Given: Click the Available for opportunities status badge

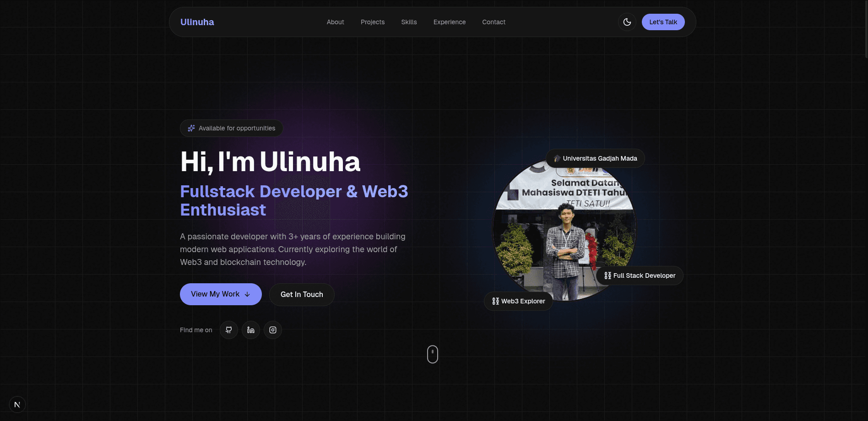Looking at the screenshot, I should tap(231, 128).
